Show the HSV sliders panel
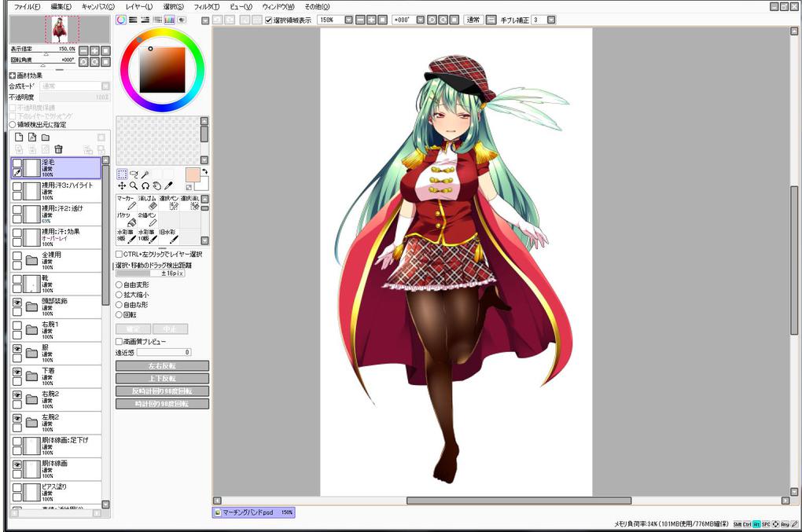This screenshot has width=802, height=532. [145, 20]
